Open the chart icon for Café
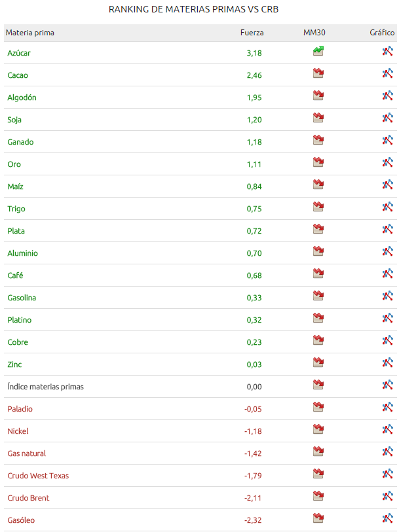The image size is (399, 532). click(387, 274)
